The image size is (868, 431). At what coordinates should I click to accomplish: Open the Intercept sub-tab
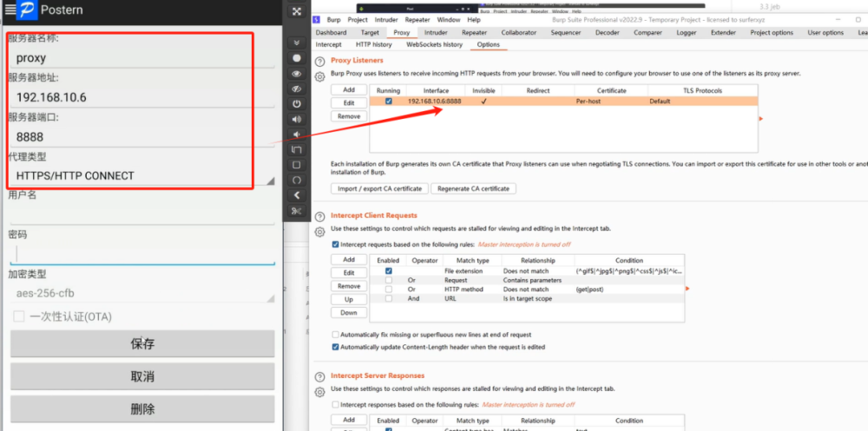[328, 44]
